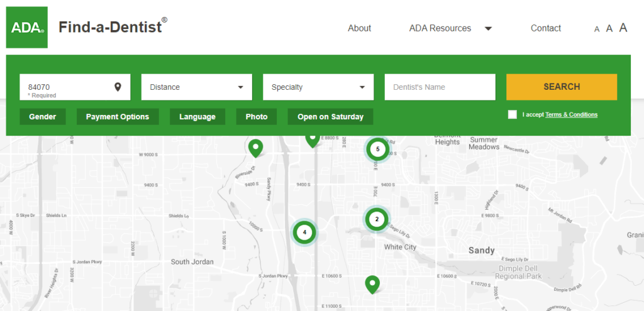
Task: Expand the ADA Resources menu arrow
Action: click(488, 29)
